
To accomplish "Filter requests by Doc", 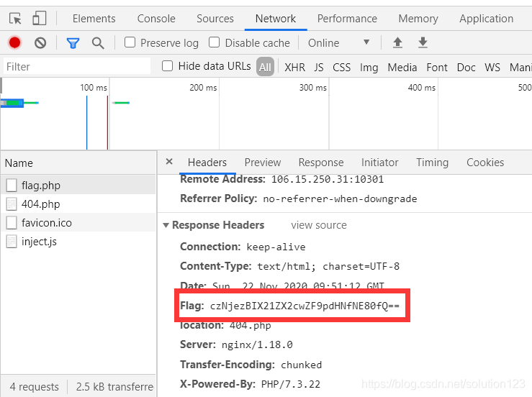I will (466, 67).
